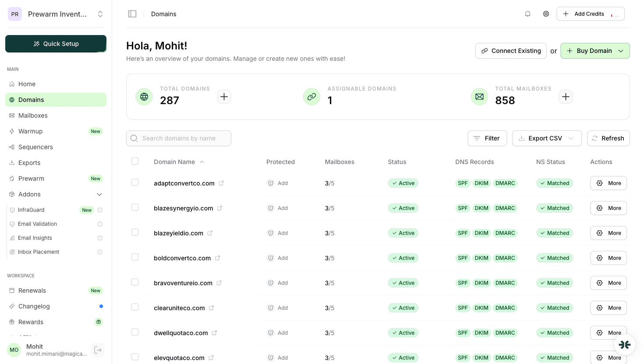This screenshot has width=644, height=364.
Task: Expand the Buy Domain dropdown arrow
Action: click(x=621, y=51)
